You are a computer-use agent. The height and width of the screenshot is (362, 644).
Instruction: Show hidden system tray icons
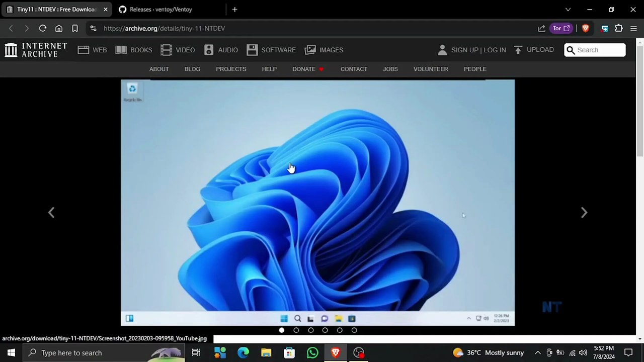537,352
